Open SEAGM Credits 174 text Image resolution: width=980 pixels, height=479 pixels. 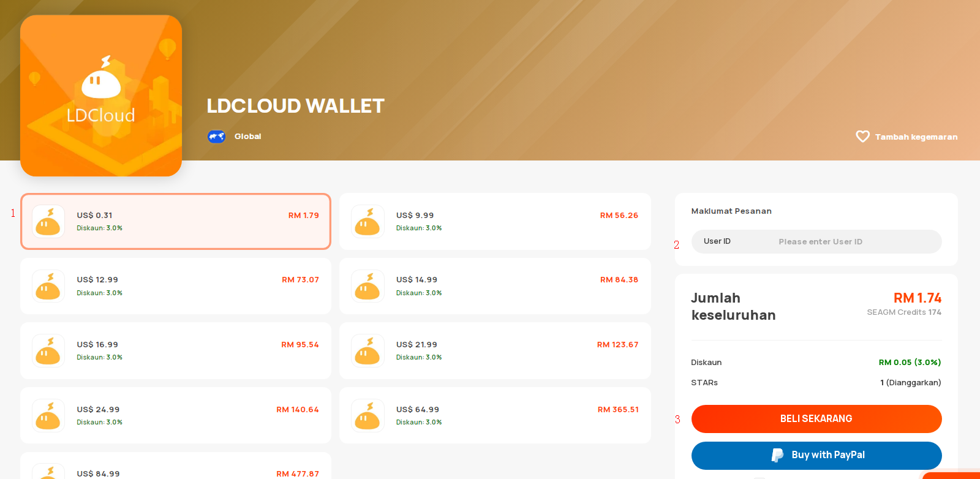904,312
